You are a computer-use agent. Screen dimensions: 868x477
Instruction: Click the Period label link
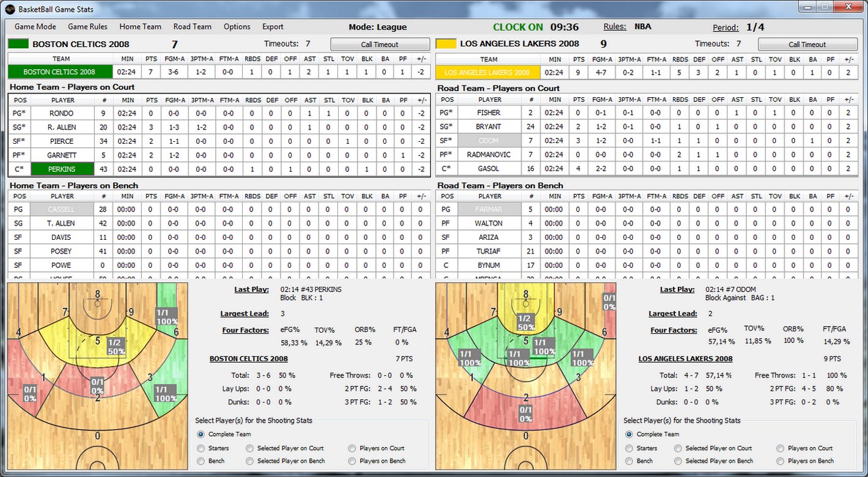726,28
